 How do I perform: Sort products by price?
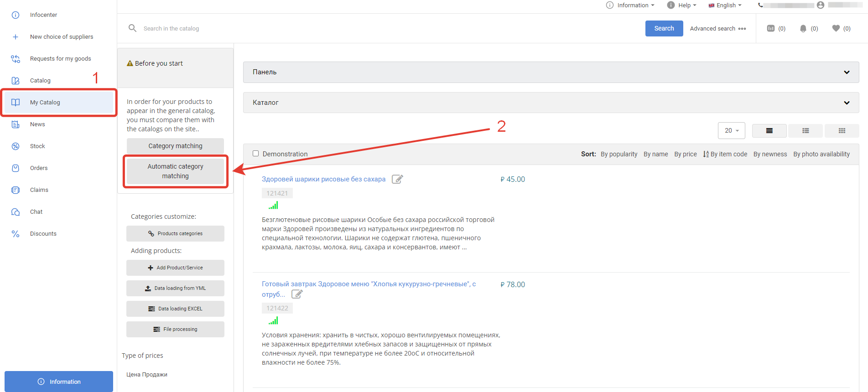pos(685,154)
